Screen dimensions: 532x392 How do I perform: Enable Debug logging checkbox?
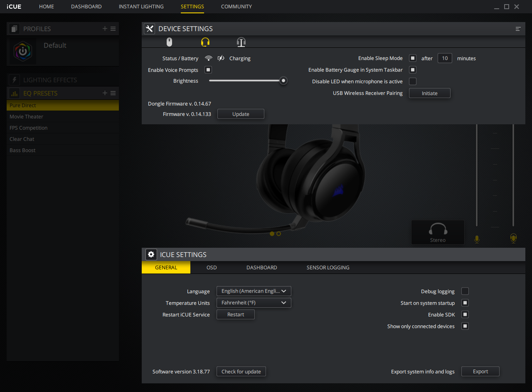465,291
